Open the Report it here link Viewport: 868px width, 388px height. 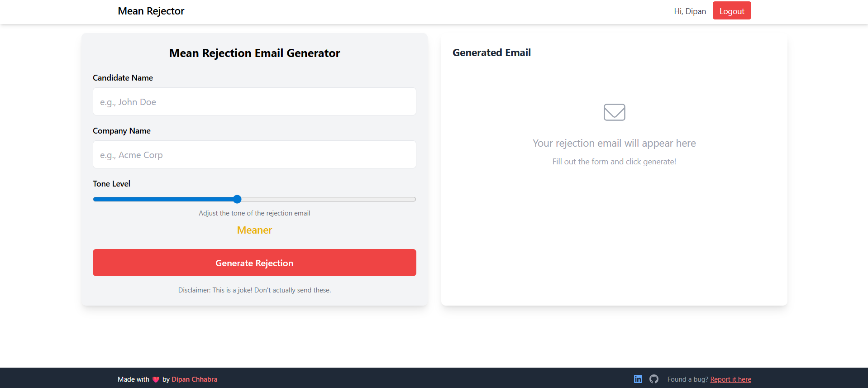coord(730,379)
